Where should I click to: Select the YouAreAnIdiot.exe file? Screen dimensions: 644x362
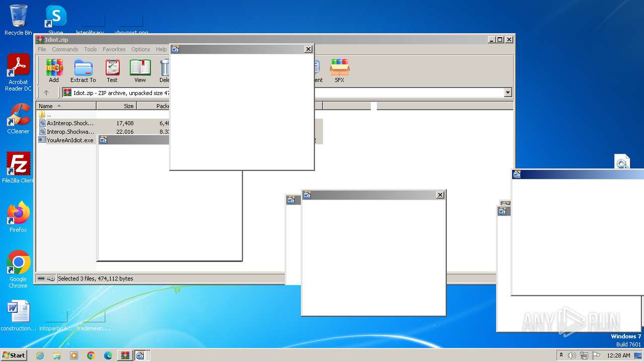67,140
